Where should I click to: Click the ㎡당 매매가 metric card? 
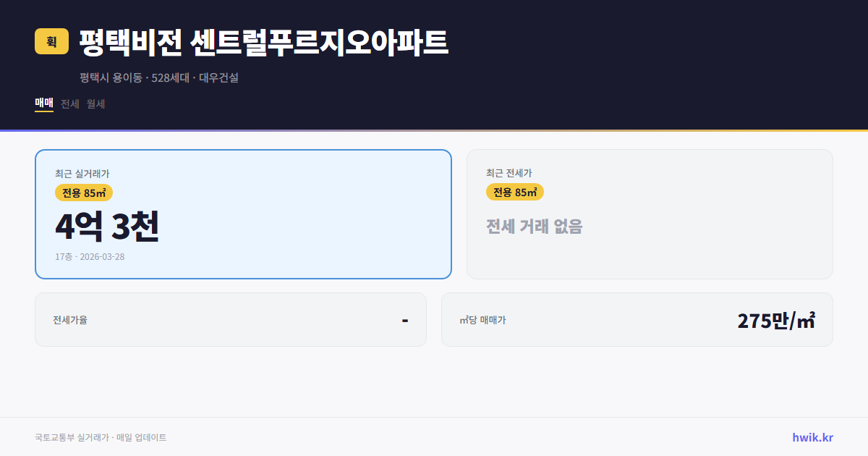pos(637,319)
